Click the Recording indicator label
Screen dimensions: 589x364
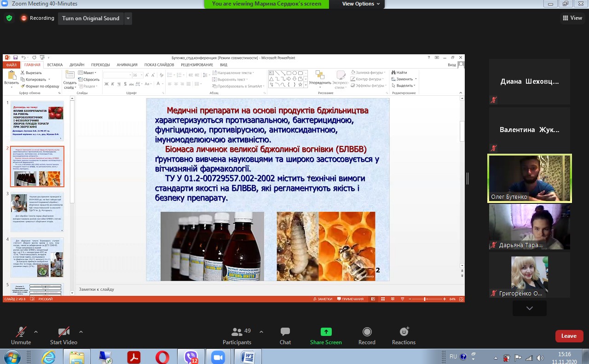click(x=42, y=18)
